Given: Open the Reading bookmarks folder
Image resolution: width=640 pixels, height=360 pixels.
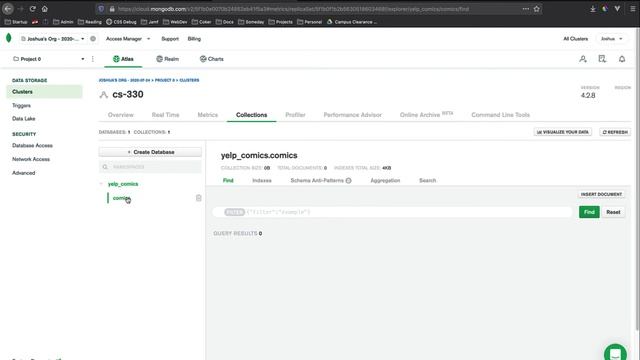Looking at the screenshot, I should click(x=89, y=22).
